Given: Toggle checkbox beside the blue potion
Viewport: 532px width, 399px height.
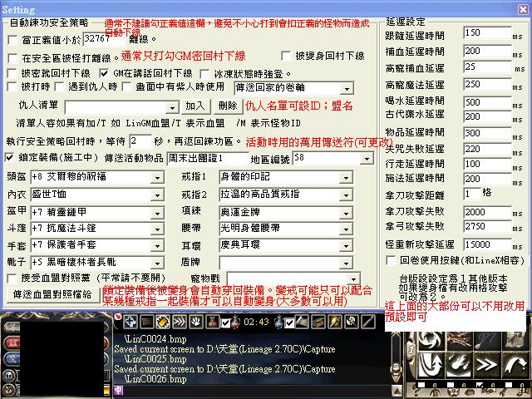Looking at the screenshot, I should click(x=289, y=323).
